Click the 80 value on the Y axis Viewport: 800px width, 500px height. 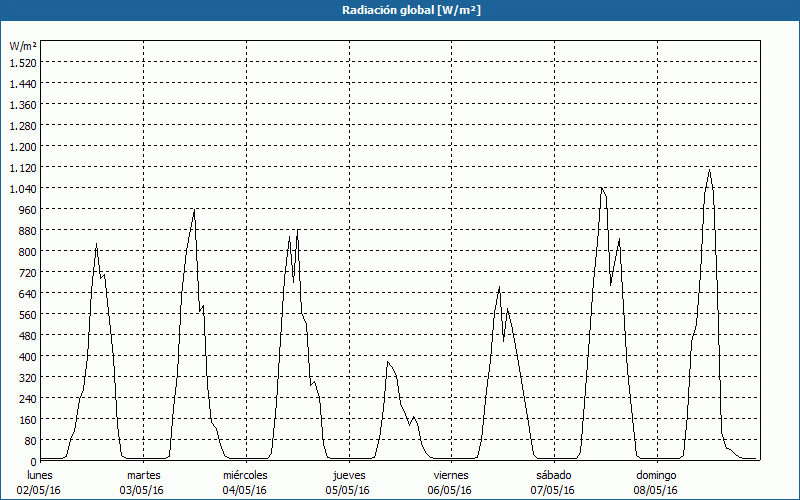pos(29,440)
